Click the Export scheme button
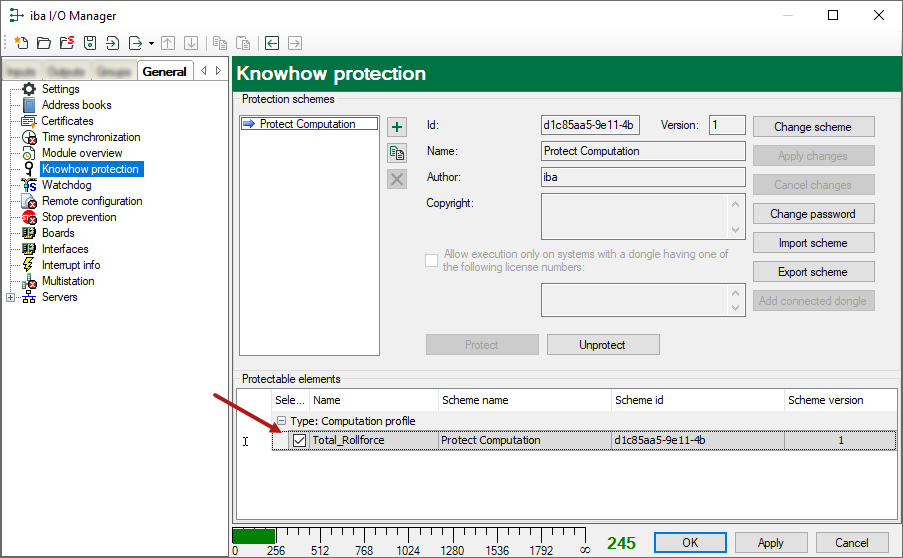903x558 pixels. pos(813,272)
